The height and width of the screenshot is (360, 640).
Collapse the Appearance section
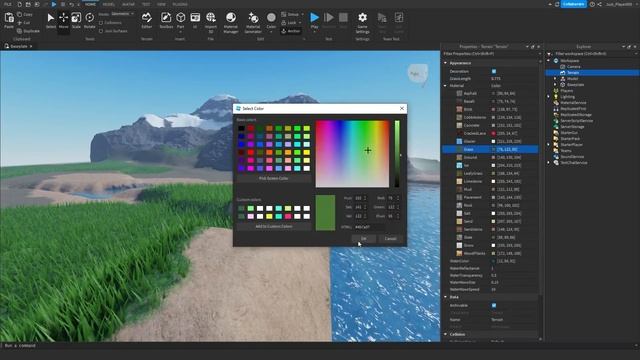446,63
